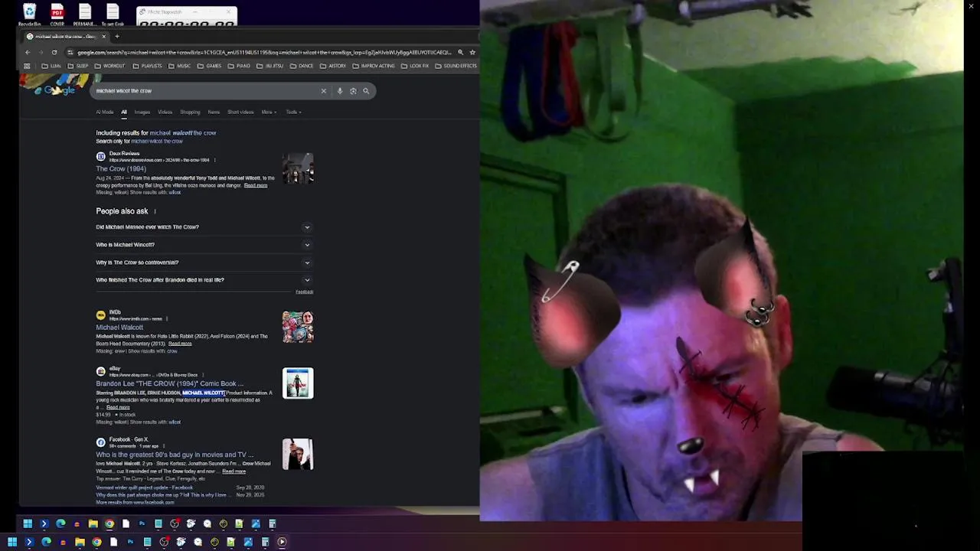This screenshot has height=551, width=980.
Task: Open the PIANO bookmarks folder
Action: click(239, 66)
